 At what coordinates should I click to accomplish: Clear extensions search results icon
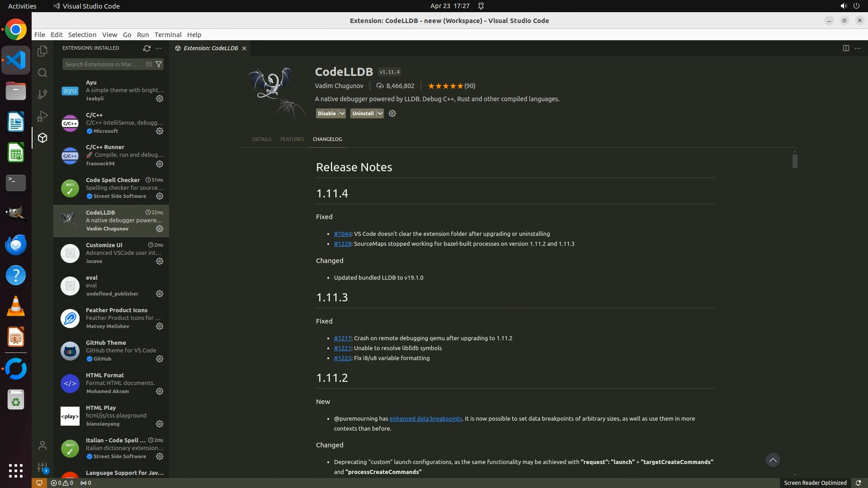(x=148, y=64)
